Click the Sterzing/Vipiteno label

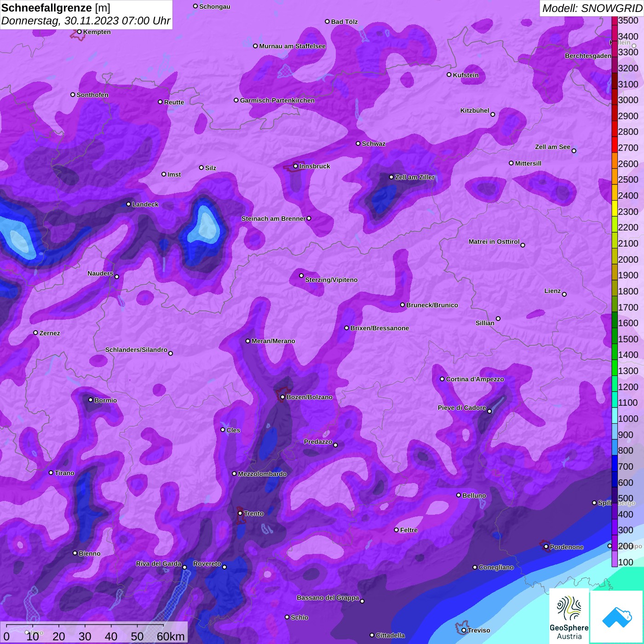coord(331,280)
